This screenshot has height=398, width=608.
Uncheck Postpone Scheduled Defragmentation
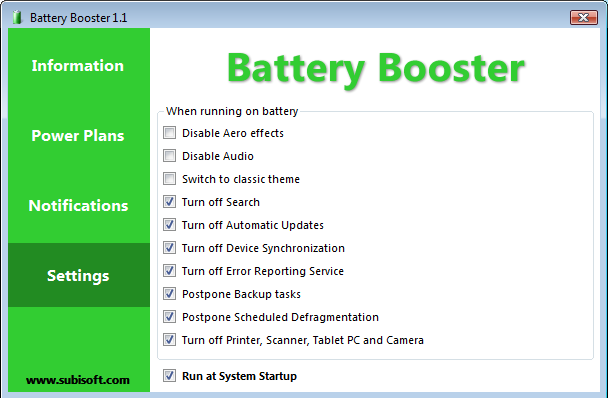coord(169,317)
